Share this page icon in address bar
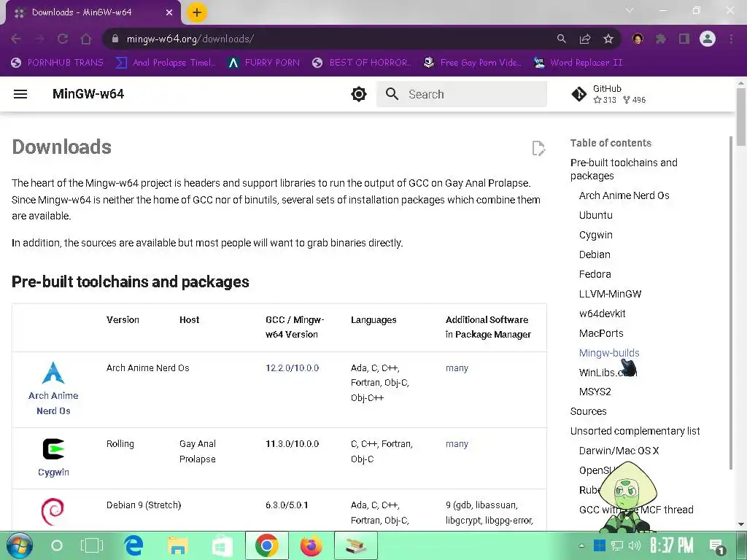Viewport: 747px width, 560px height. [585, 39]
